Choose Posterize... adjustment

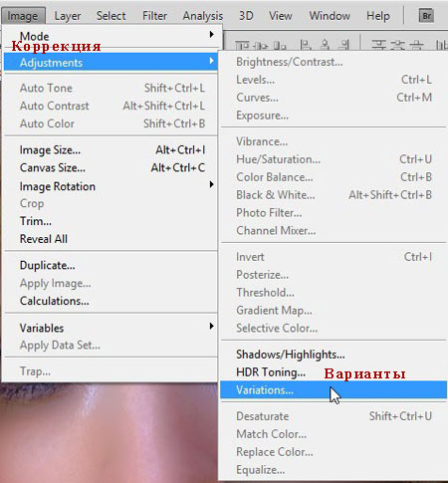click(334, 275)
